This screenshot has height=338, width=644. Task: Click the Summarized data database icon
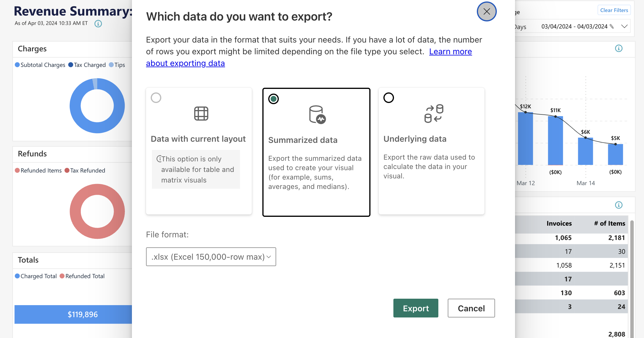pyautogui.click(x=317, y=115)
